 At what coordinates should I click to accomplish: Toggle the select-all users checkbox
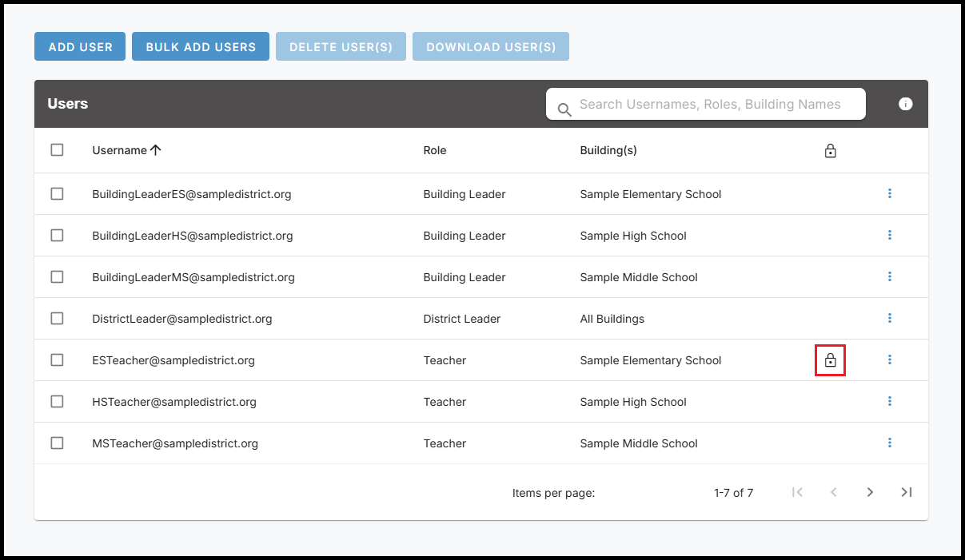(57, 149)
